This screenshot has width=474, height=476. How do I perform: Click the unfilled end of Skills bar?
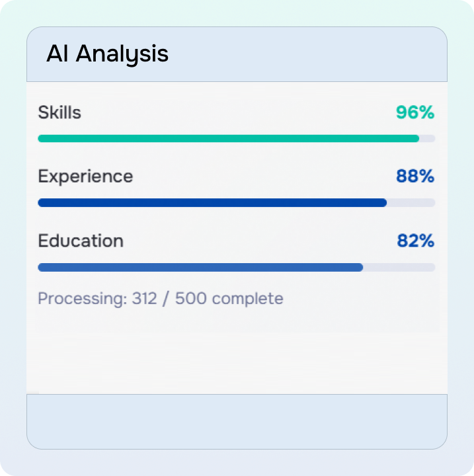[428, 139]
